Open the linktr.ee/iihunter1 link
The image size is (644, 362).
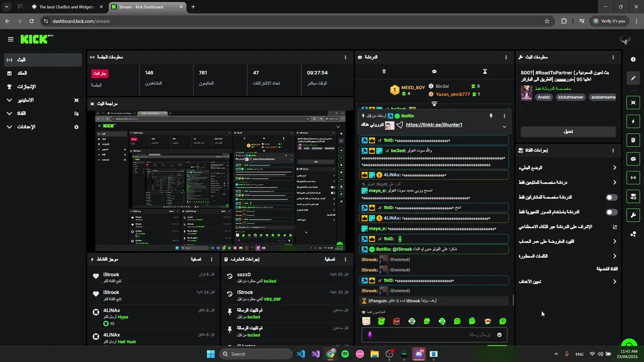[434, 125]
